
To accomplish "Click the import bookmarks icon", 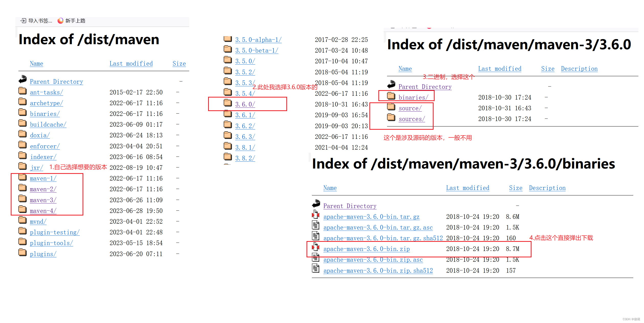I will [x=23, y=21].
